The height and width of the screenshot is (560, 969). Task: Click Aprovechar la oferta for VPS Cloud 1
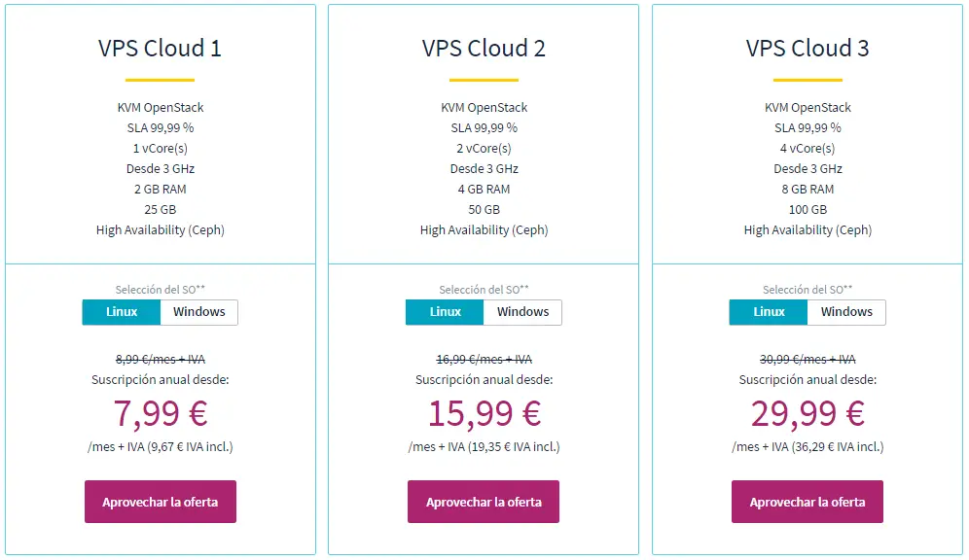[160, 502]
